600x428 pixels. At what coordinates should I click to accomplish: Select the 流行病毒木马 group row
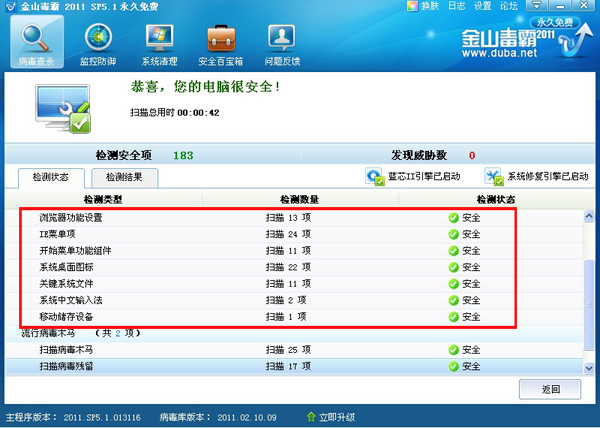294,334
